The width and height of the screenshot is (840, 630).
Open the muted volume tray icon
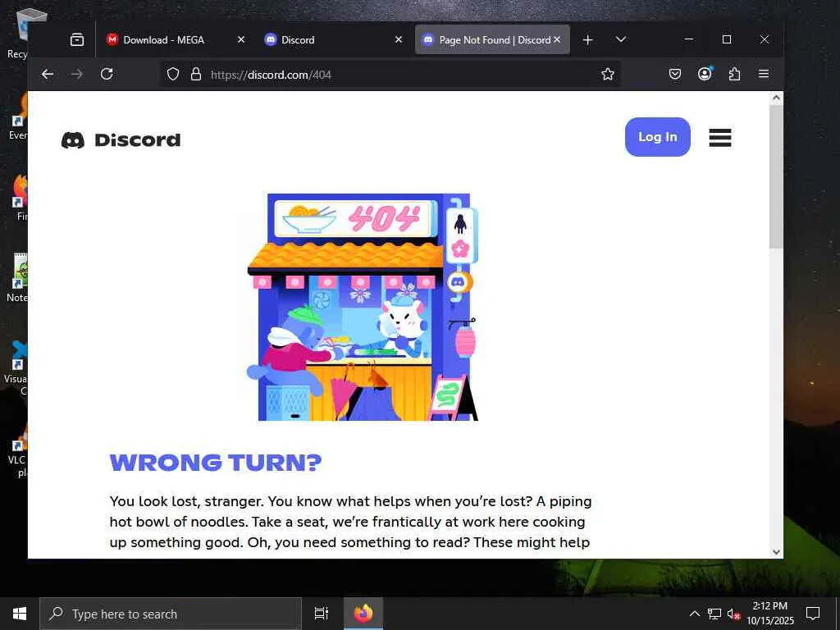[x=734, y=614]
